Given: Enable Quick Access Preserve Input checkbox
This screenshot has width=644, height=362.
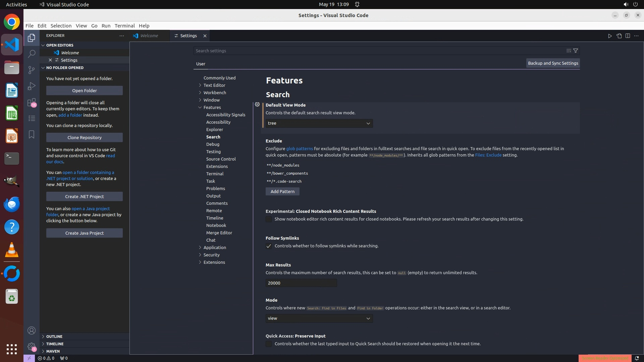Looking at the screenshot, I should pyautogui.click(x=269, y=344).
